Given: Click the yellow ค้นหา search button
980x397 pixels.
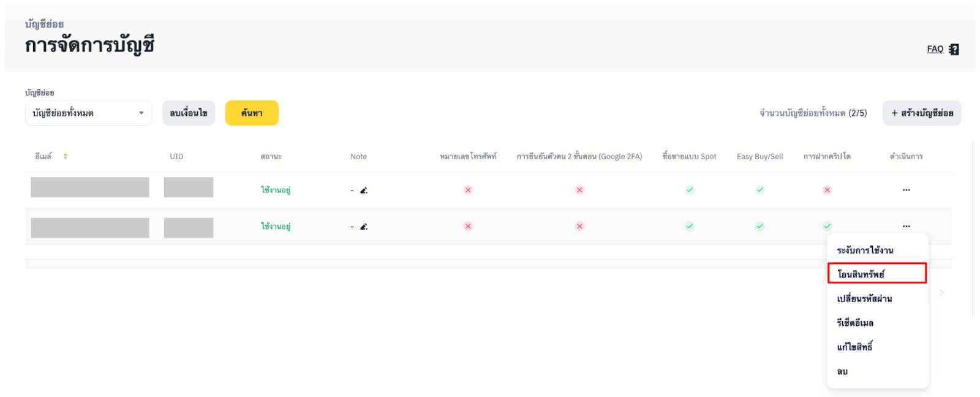Looking at the screenshot, I should pyautogui.click(x=252, y=113).
